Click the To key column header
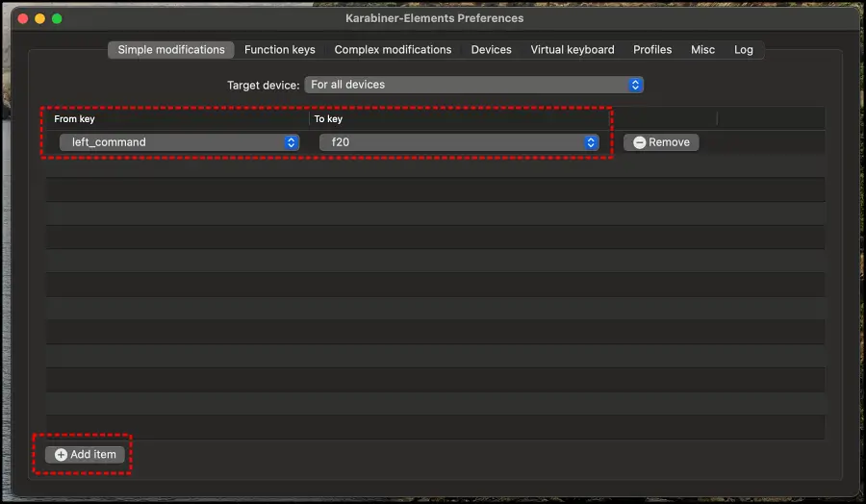 [328, 118]
